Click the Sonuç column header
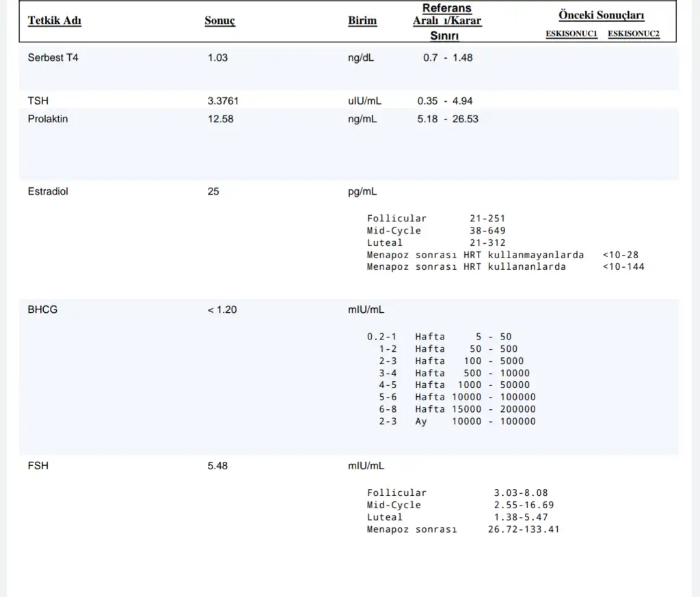The image size is (700, 597). coord(219,20)
